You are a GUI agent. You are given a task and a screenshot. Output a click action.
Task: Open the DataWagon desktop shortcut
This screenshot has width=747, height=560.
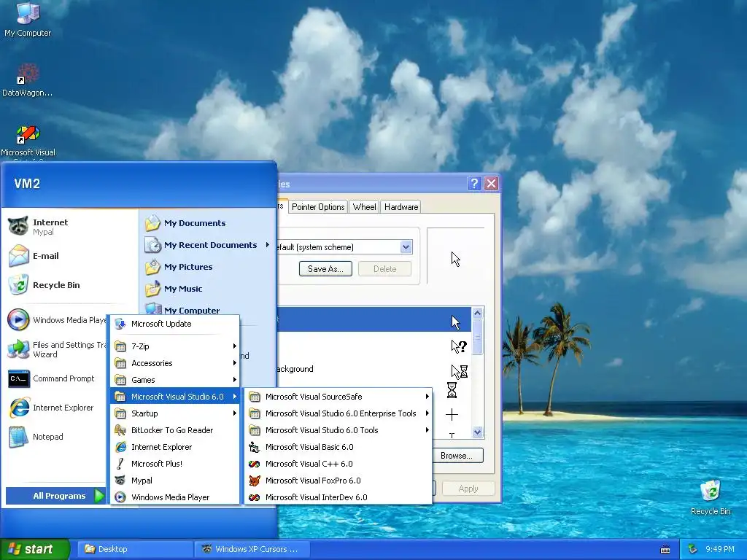point(28,80)
